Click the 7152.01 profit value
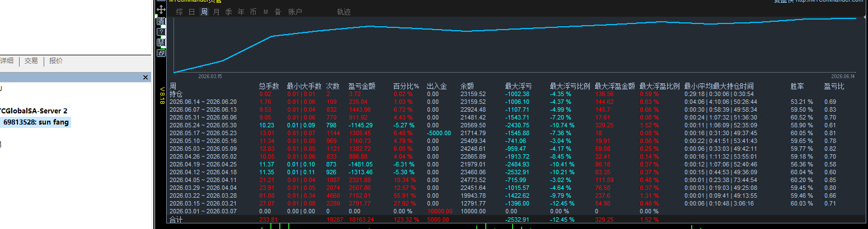 click(359, 195)
